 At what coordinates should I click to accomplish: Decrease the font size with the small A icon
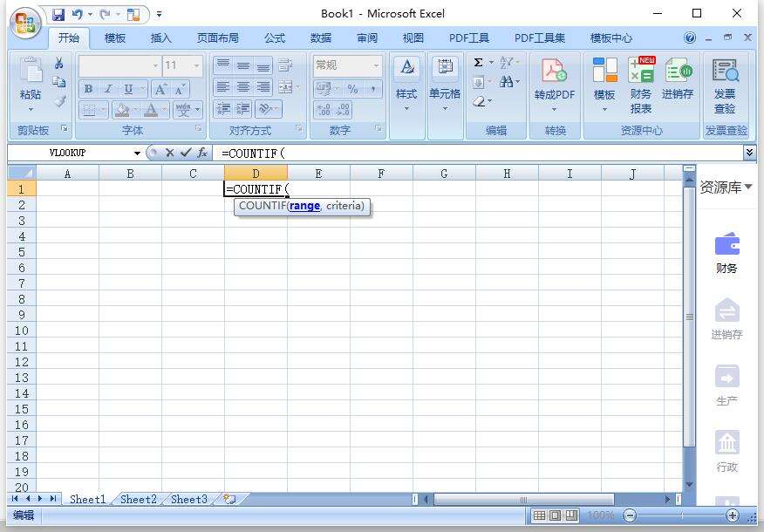(x=180, y=89)
